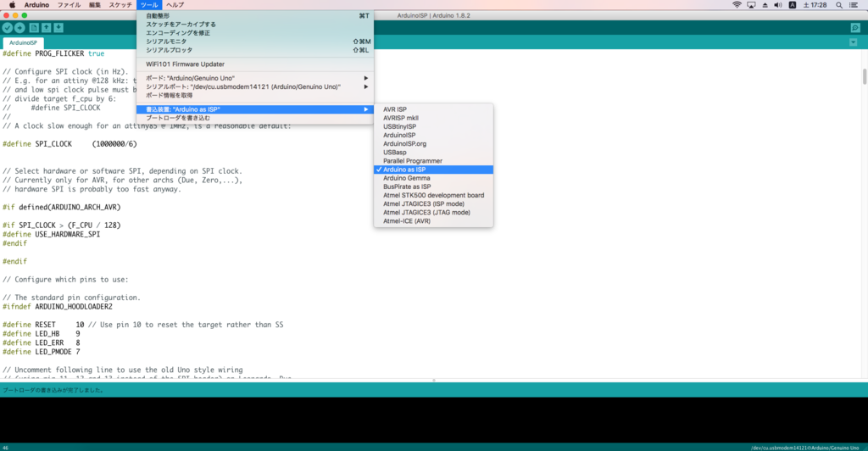Open the Serial Monitor magnifier icon
868x451 pixels.
click(855, 28)
